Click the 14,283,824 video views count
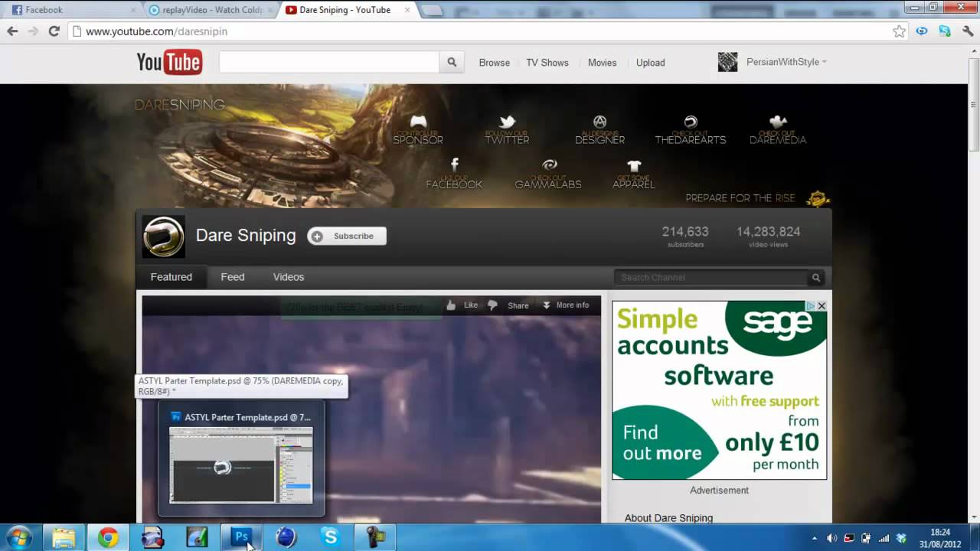 pyautogui.click(x=769, y=236)
